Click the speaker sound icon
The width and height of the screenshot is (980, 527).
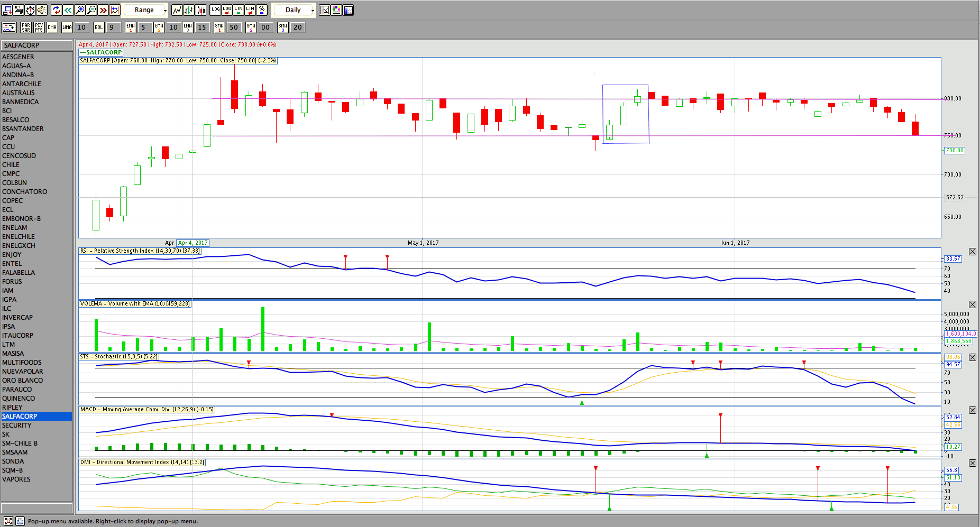[42, 10]
